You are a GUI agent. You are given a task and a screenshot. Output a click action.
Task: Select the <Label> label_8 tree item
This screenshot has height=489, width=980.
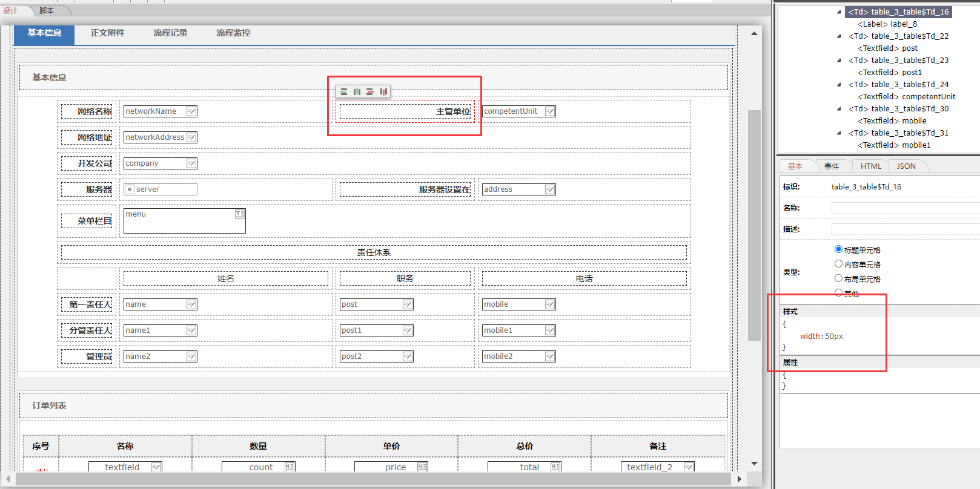tap(887, 24)
